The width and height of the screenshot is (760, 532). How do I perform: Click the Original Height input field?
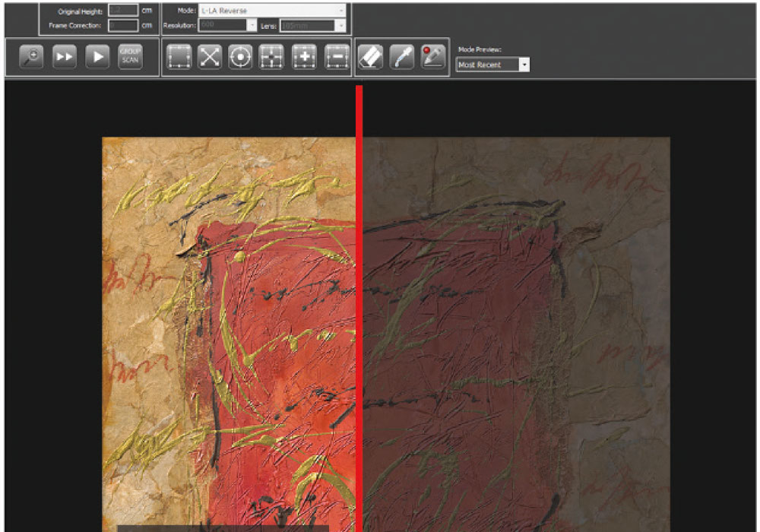point(123,10)
